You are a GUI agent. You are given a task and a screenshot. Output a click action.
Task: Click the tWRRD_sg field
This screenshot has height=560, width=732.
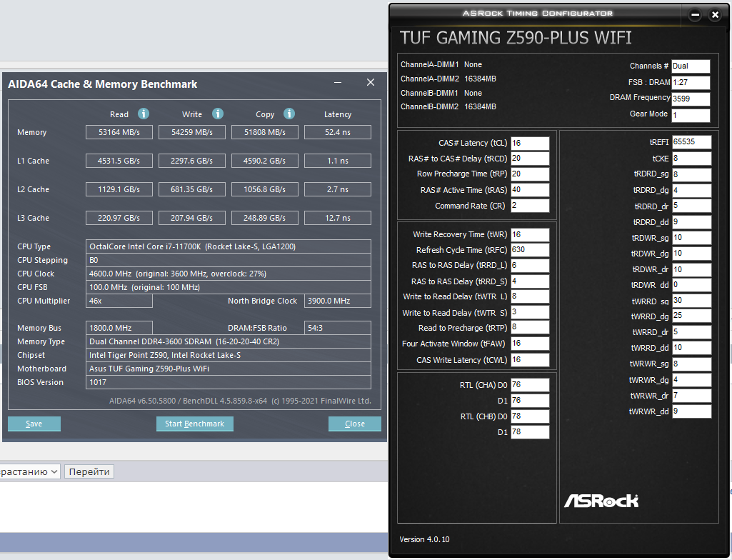coord(691,301)
